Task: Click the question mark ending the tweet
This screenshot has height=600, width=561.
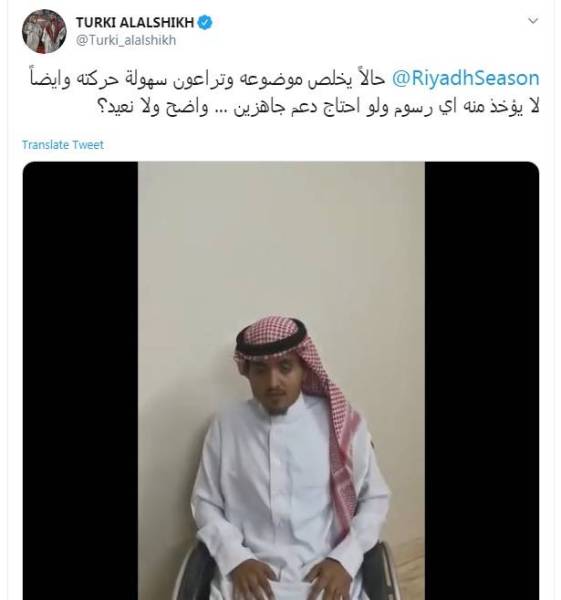Action: [102, 108]
